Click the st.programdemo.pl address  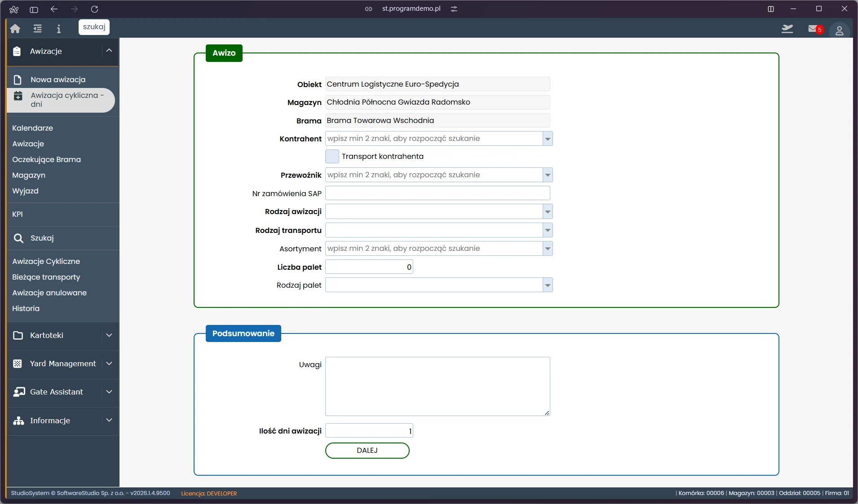click(411, 9)
